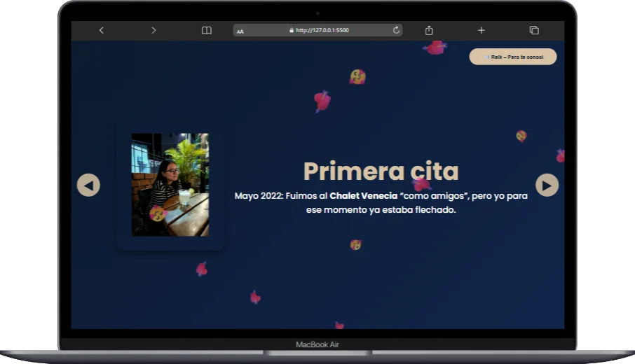Show the tab overview icon
Viewport: 635px width, 364px height.
[534, 30]
